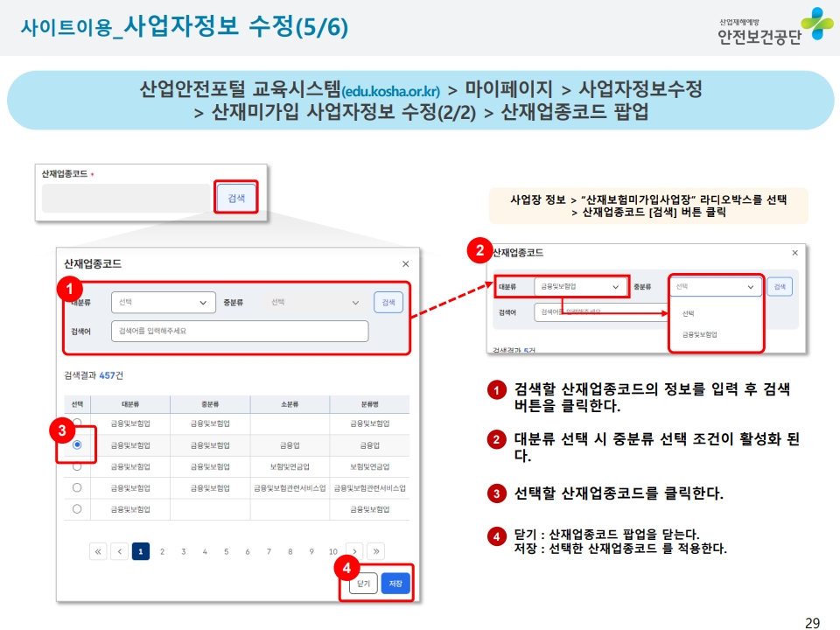Open the 대분류 dropdown in main popup
840x630 pixels.
coord(163,302)
